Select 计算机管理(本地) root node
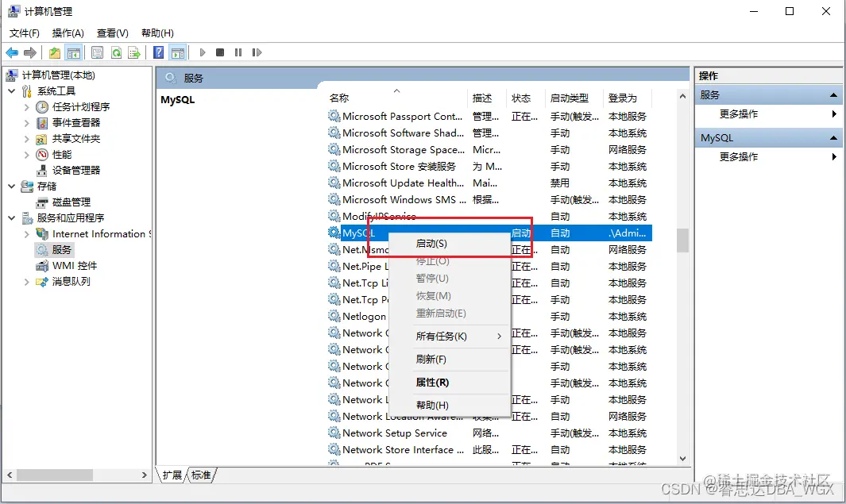This screenshot has height=504, width=846. coord(58,75)
